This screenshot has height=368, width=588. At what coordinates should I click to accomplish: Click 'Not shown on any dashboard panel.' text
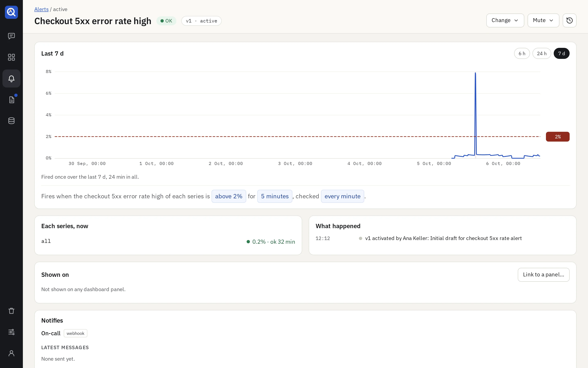coord(83,289)
